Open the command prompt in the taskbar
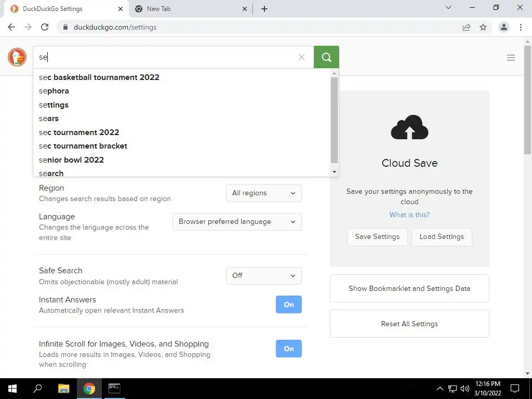 114,389
